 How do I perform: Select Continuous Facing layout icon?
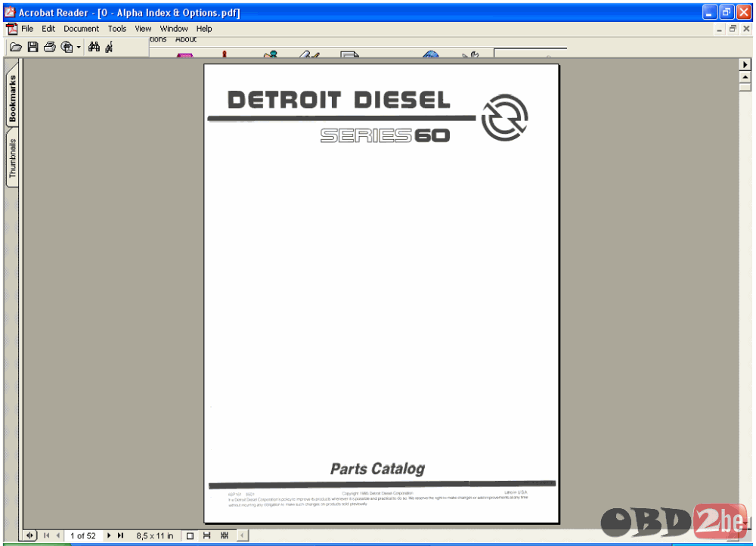(225, 535)
